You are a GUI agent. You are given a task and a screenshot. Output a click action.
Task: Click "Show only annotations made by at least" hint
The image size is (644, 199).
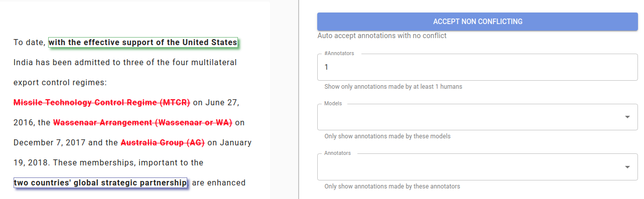(393, 87)
